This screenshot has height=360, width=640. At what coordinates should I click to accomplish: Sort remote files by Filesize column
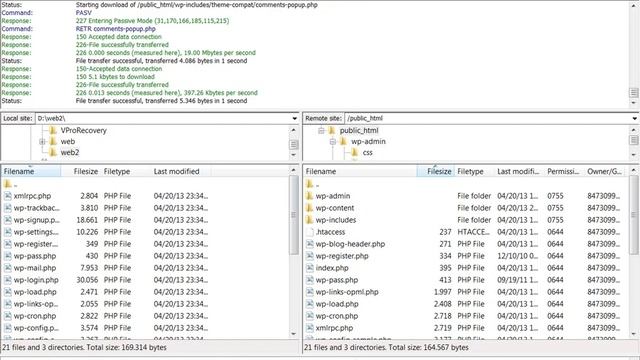(x=435, y=171)
